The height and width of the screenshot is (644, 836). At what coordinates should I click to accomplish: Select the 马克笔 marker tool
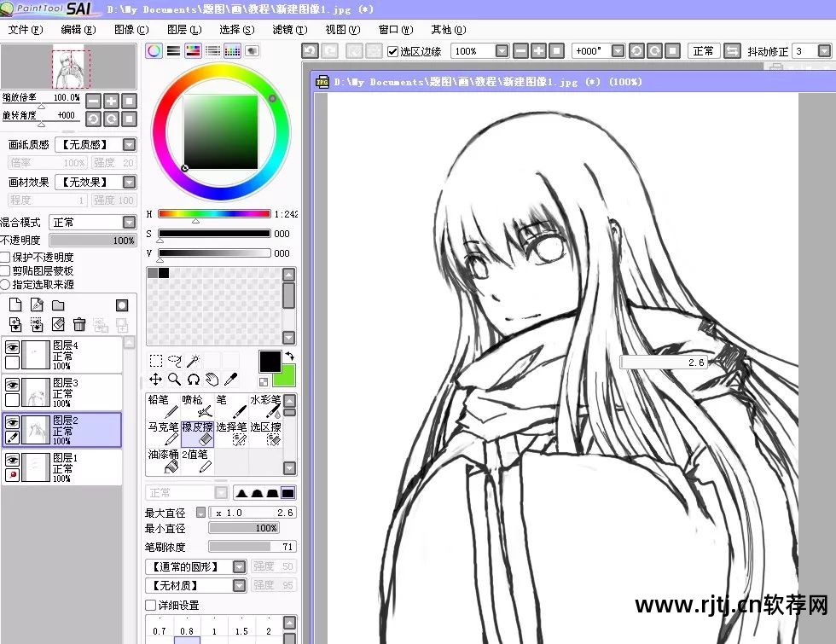click(x=163, y=434)
